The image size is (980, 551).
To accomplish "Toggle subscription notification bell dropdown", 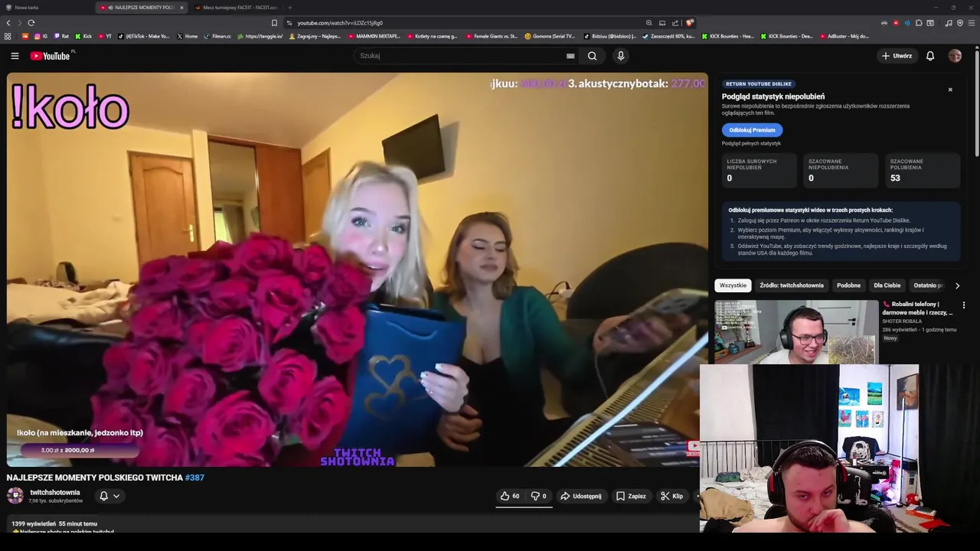I will coord(109,496).
